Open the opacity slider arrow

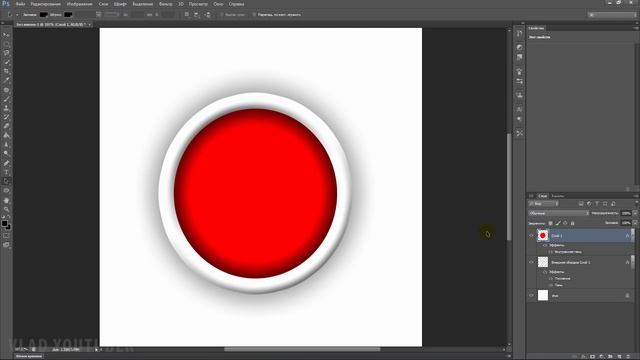pos(635,213)
